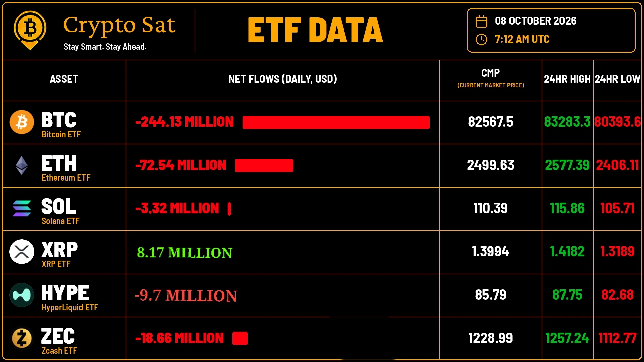Click the clock icon beside the time

tap(481, 39)
